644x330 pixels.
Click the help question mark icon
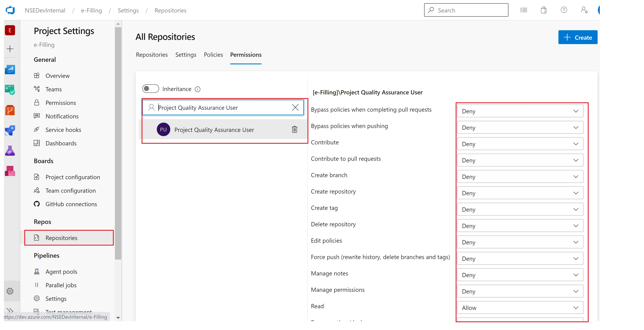click(564, 10)
